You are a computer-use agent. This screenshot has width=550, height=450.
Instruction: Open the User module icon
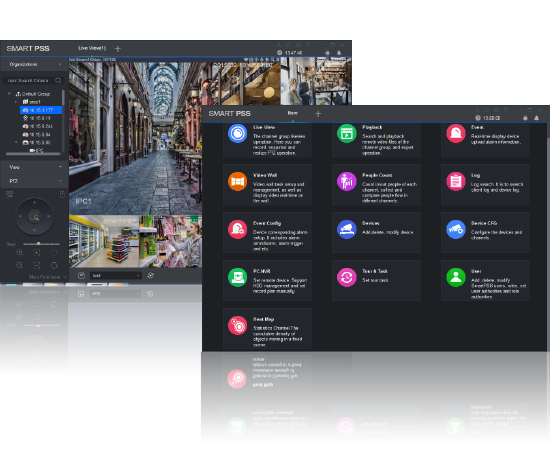point(456,277)
